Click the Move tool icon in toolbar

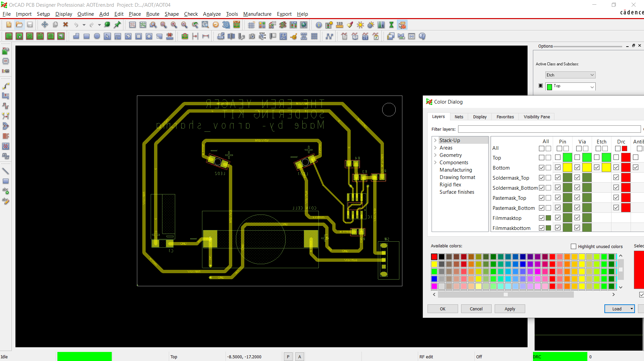[x=45, y=25]
